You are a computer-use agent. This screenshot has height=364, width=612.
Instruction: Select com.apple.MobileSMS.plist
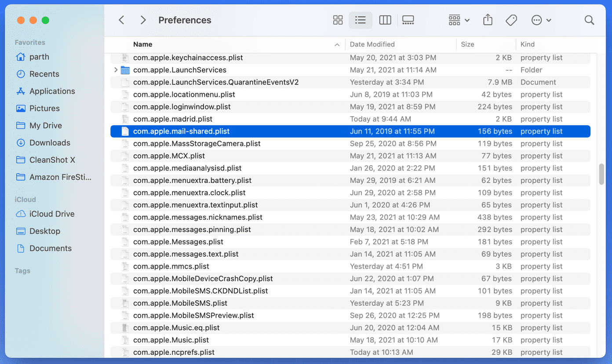click(350, 304)
